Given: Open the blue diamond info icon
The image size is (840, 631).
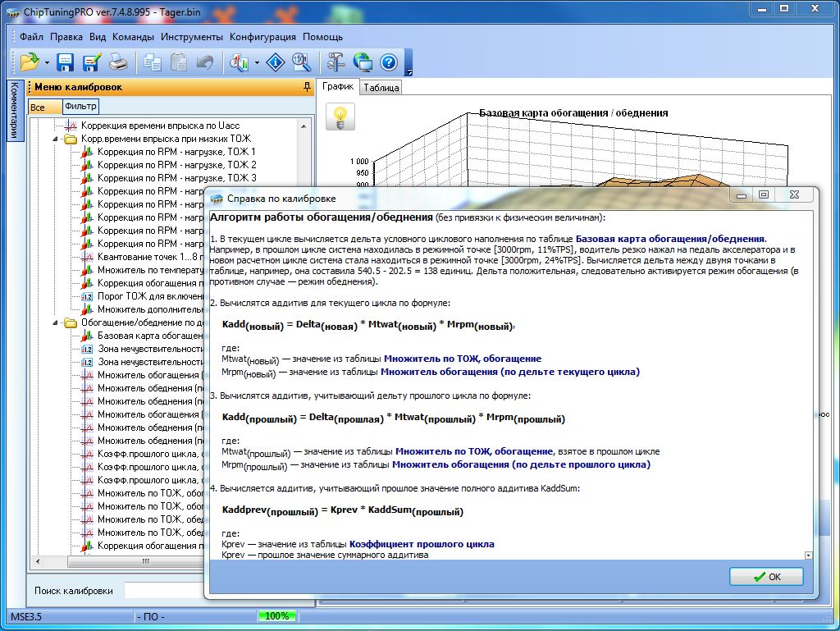Looking at the screenshot, I should [x=276, y=62].
